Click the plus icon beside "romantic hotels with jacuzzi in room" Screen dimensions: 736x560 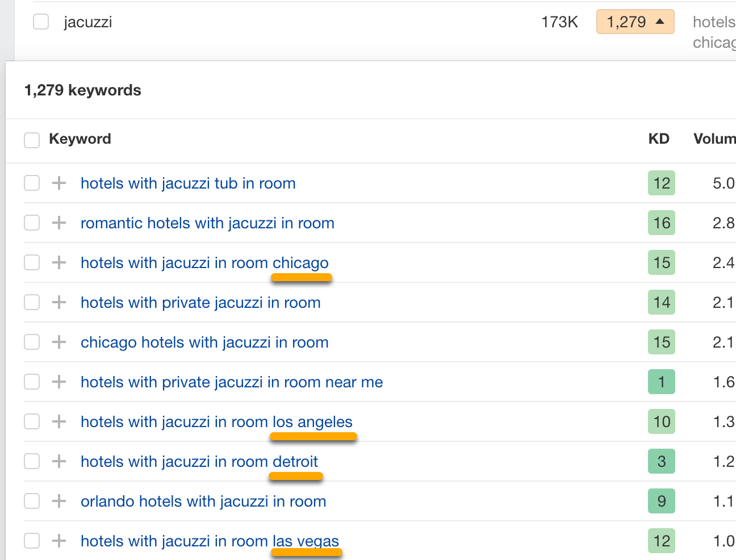(58, 223)
